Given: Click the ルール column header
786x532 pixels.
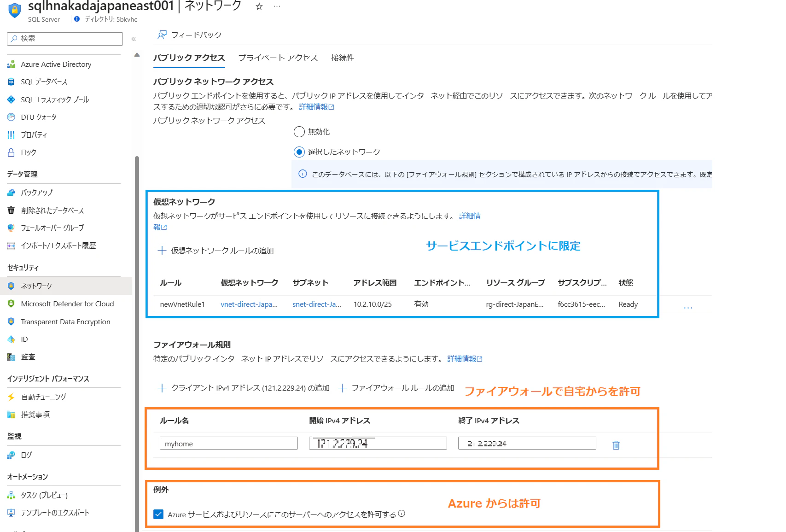Looking at the screenshot, I should click(x=171, y=283).
